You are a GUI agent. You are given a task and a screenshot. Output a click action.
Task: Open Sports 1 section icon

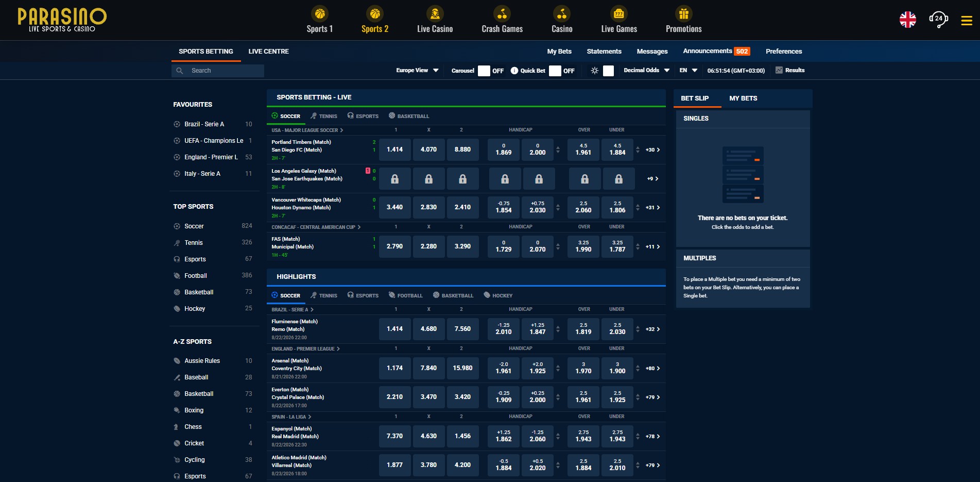tap(320, 13)
